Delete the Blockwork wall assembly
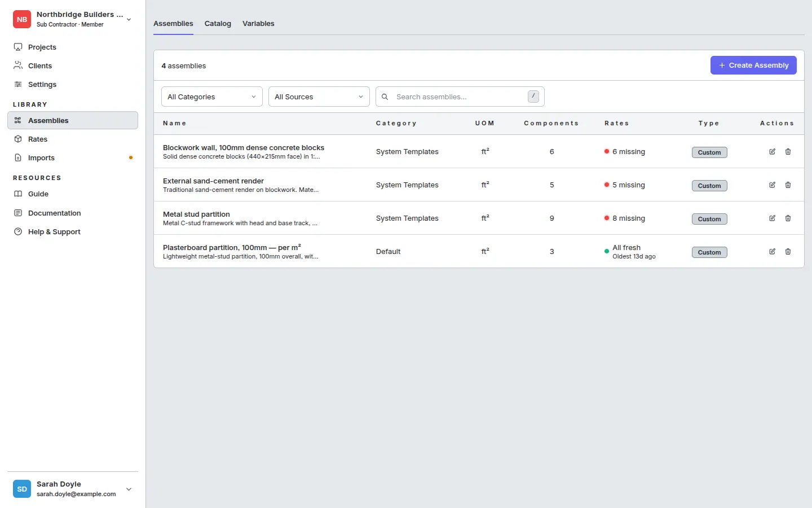 (788, 151)
